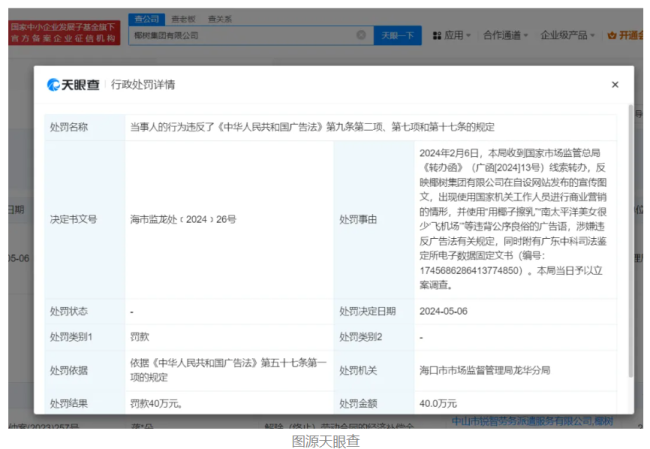Click the 处罚决定日期 value 2024-05-06
The width and height of the screenshot is (650, 449).
point(443,311)
